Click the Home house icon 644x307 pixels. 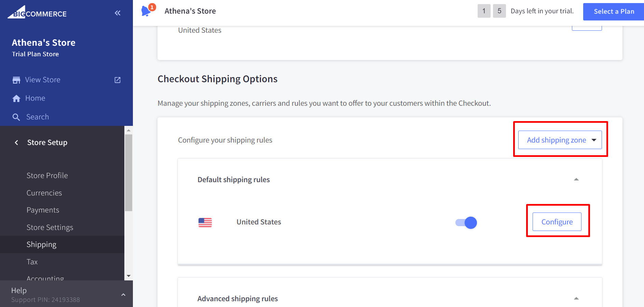pos(16,99)
